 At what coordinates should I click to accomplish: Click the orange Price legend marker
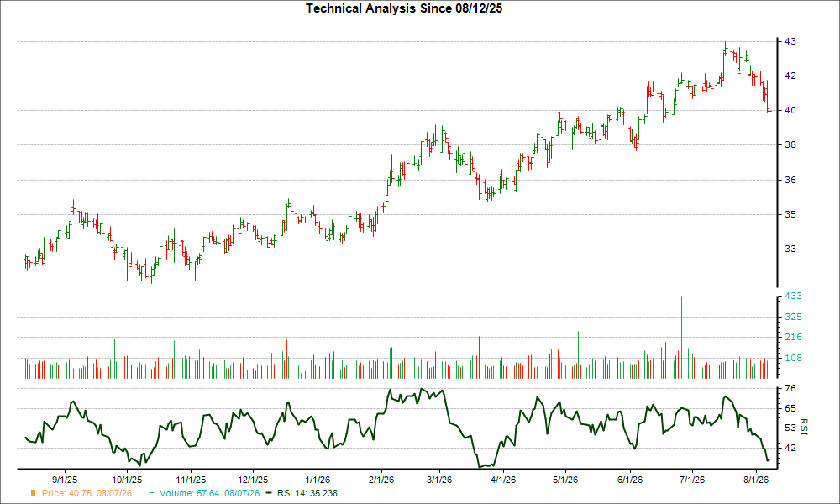pyautogui.click(x=34, y=493)
